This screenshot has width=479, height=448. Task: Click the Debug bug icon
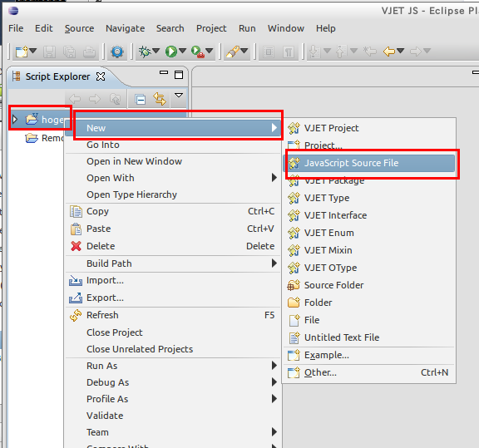pos(145,52)
